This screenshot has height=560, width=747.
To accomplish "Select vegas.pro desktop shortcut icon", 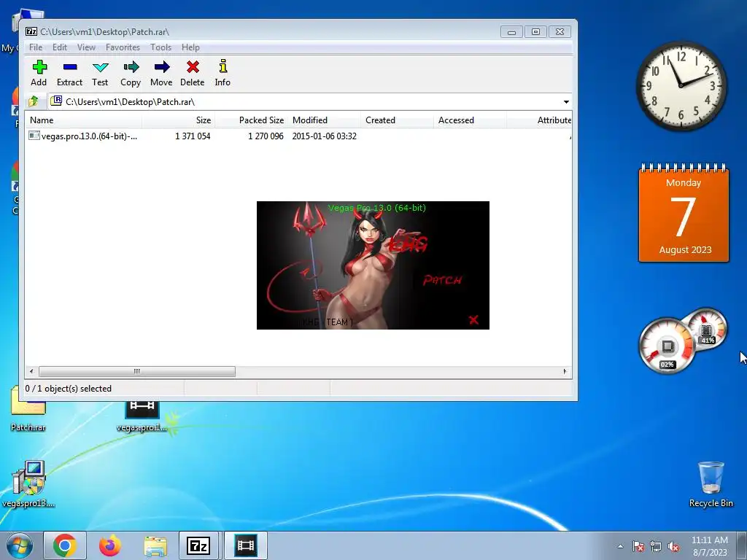I will (x=142, y=416).
